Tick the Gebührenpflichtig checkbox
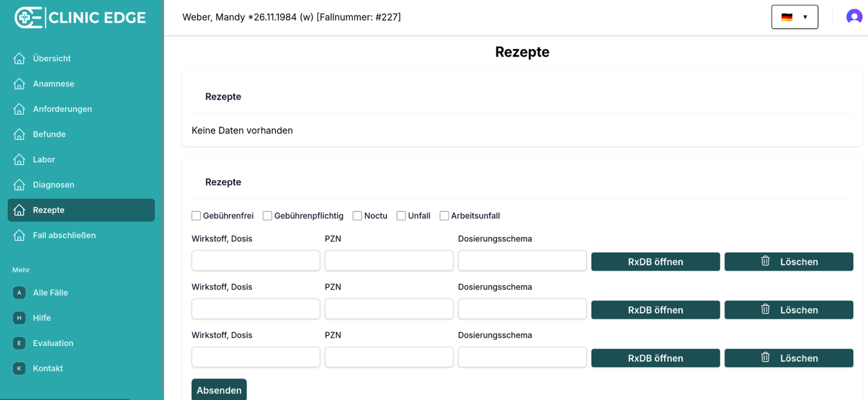 tap(267, 216)
